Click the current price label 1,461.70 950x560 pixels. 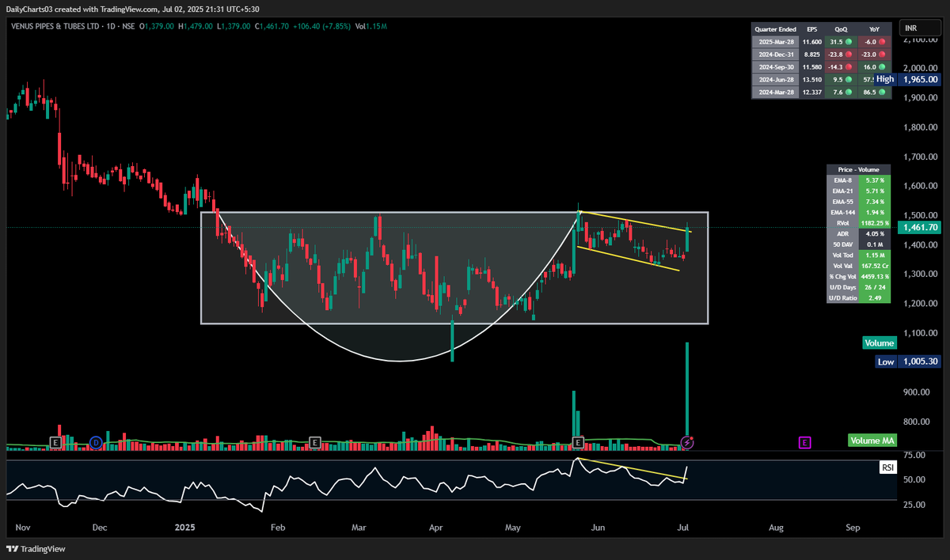coord(919,227)
